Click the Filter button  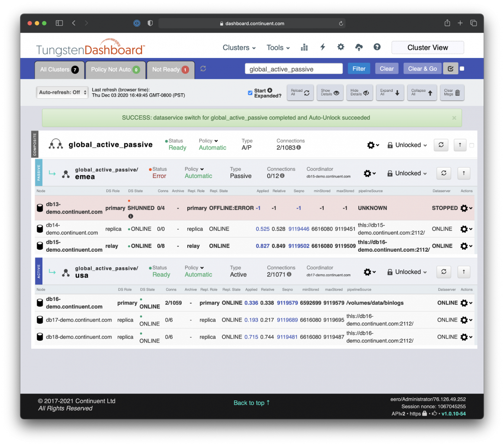coord(359,69)
